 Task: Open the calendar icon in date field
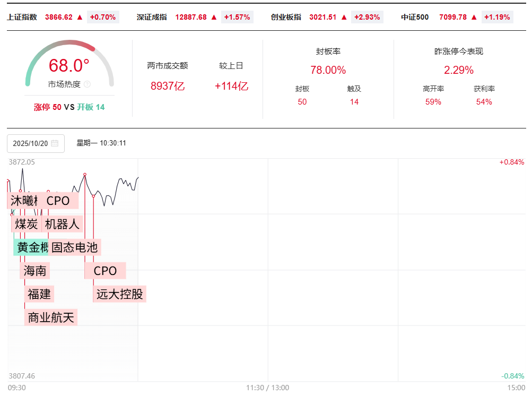point(55,143)
